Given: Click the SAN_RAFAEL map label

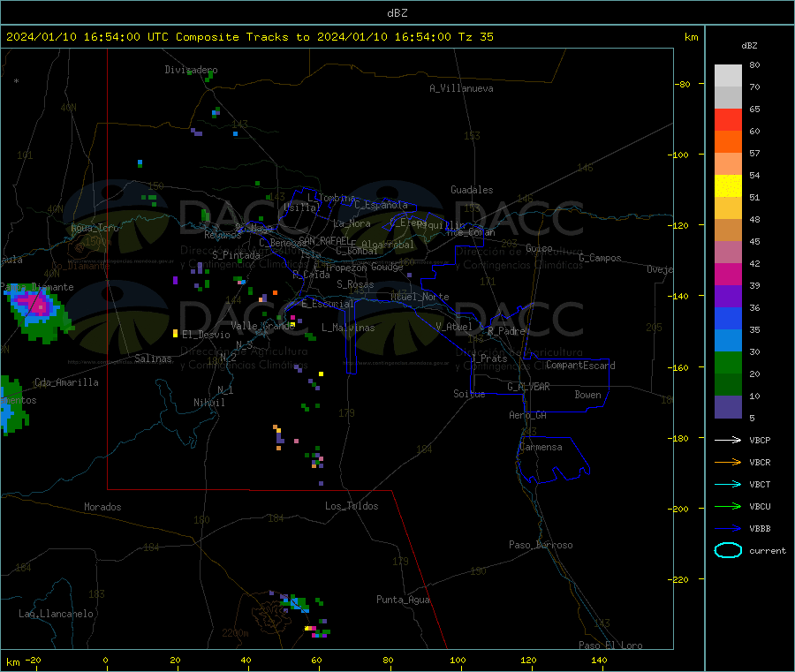Looking at the screenshot, I should click(325, 240).
